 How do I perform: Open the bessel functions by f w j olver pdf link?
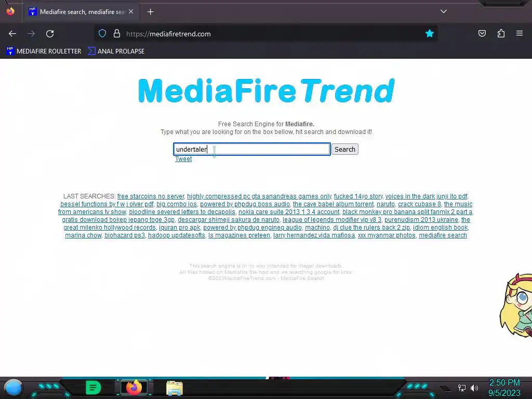pos(107,204)
